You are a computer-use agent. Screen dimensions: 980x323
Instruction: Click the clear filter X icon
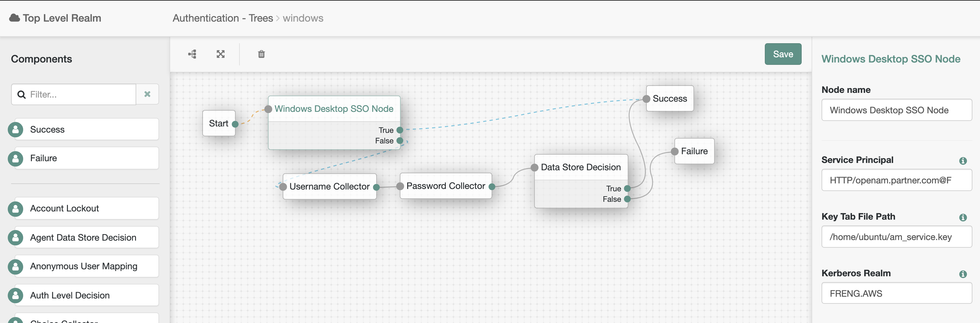coord(147,94)
